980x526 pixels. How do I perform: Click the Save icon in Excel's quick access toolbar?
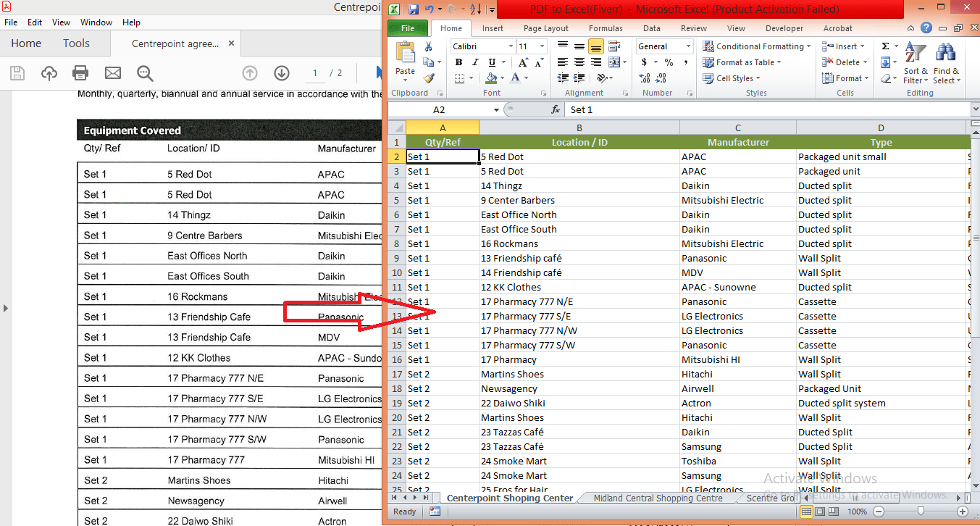tap(413, 9)
